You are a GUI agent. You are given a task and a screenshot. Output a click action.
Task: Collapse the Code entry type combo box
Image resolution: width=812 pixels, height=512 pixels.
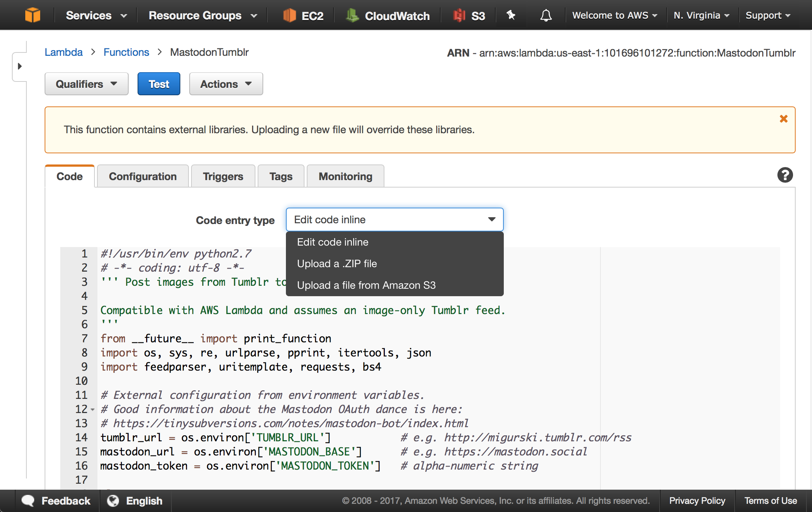(394, 220)
